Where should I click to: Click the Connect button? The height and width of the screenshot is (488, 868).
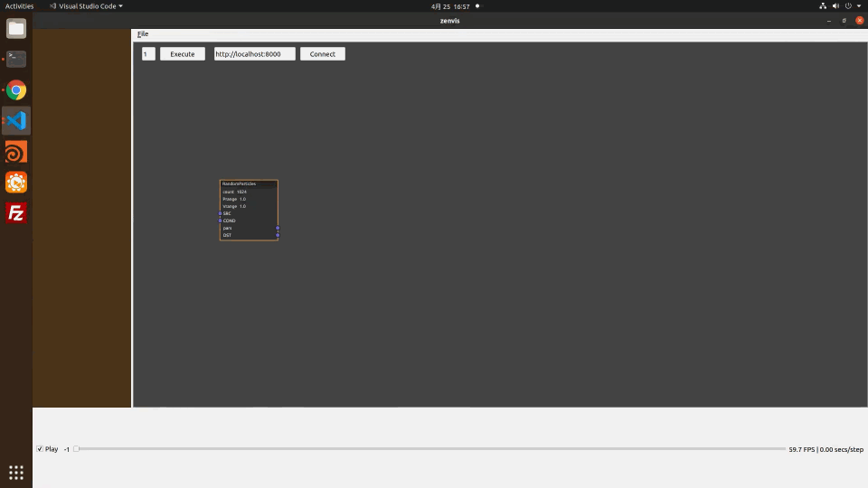[x=322, y=53]
